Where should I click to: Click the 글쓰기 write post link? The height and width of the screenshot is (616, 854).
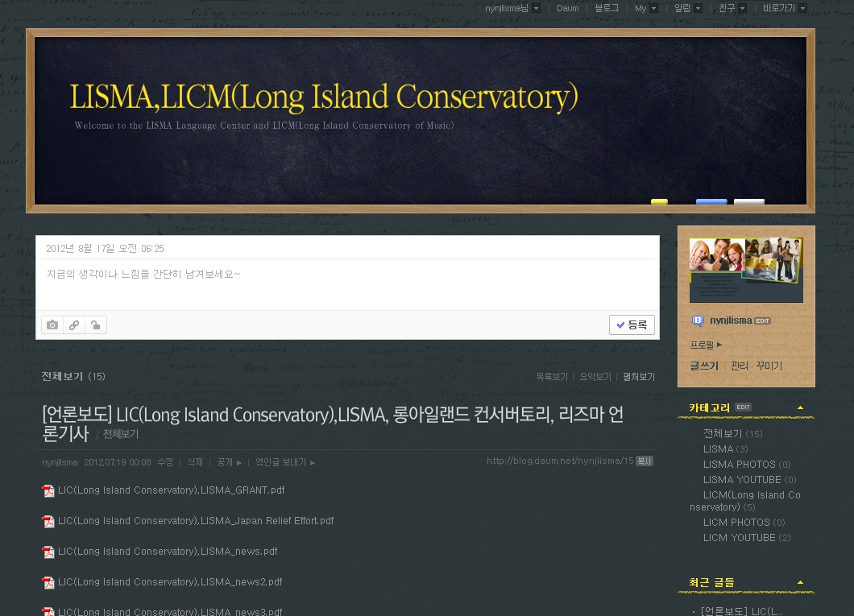tap(704, 366)
